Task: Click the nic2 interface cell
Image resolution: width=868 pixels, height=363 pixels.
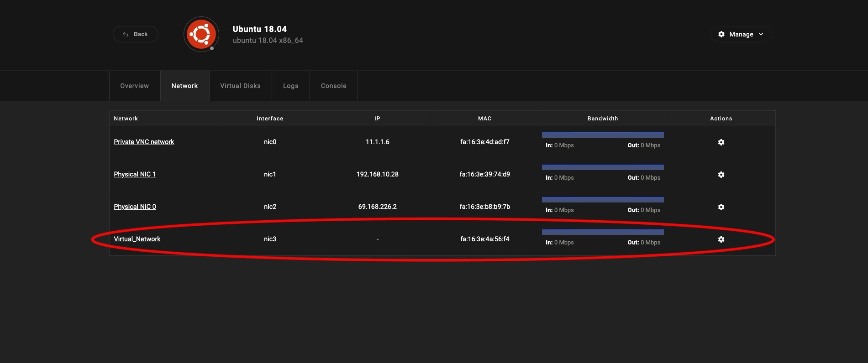Action: [x=270, y=207]
